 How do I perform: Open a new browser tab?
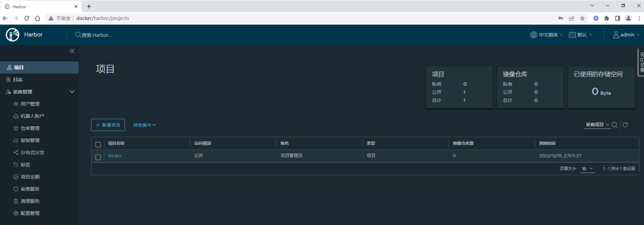tap(89, 6)
